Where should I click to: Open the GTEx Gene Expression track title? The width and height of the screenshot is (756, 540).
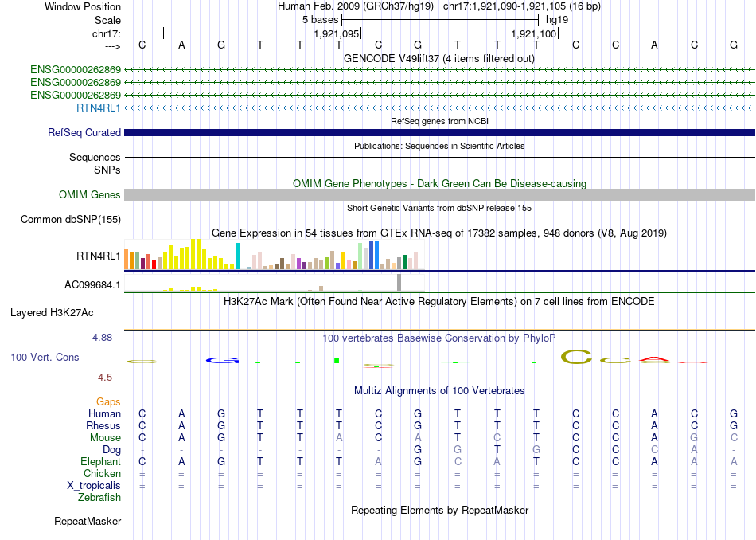point(439,233)
